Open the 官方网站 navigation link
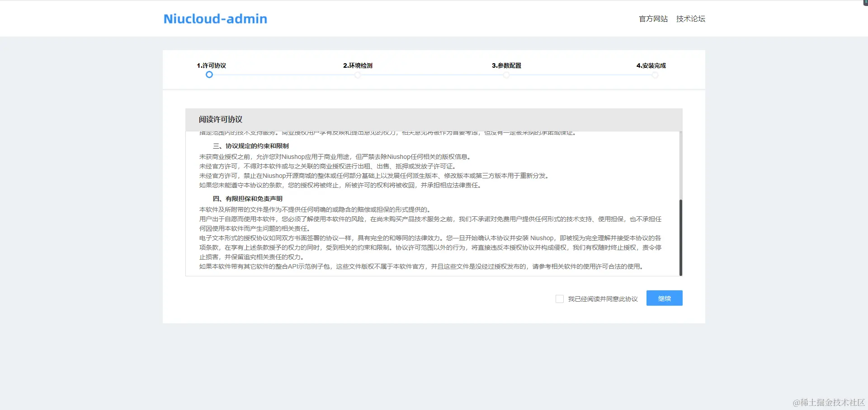 coord(652,19)
